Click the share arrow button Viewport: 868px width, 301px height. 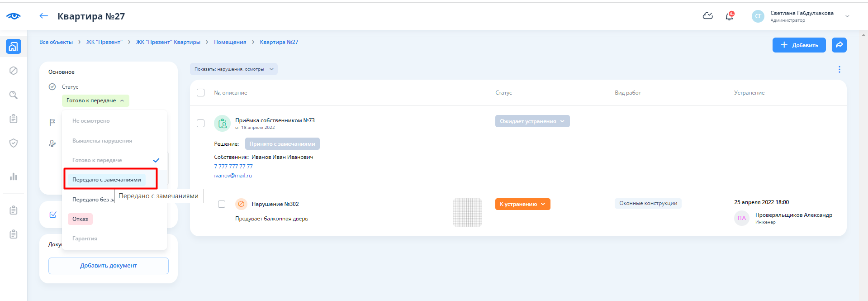point(839,45)
